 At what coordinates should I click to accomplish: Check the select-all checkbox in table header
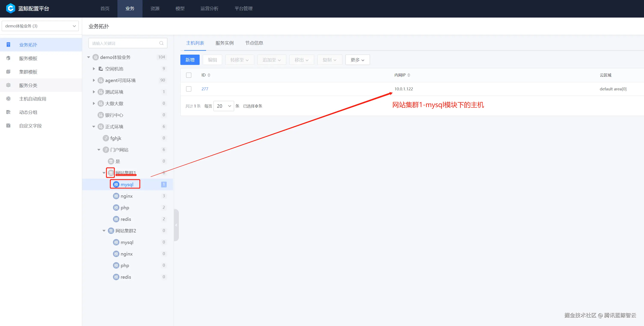coord(189,75)
